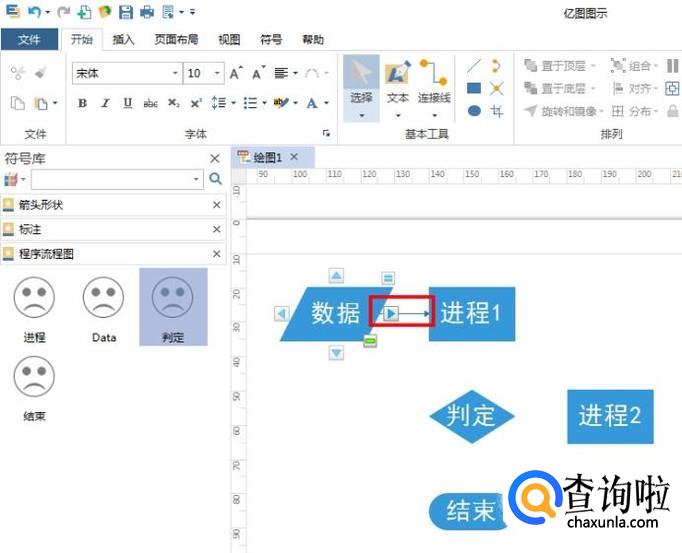
Task: Click 分布 distribute button
Action: click(x=634, y=111)
